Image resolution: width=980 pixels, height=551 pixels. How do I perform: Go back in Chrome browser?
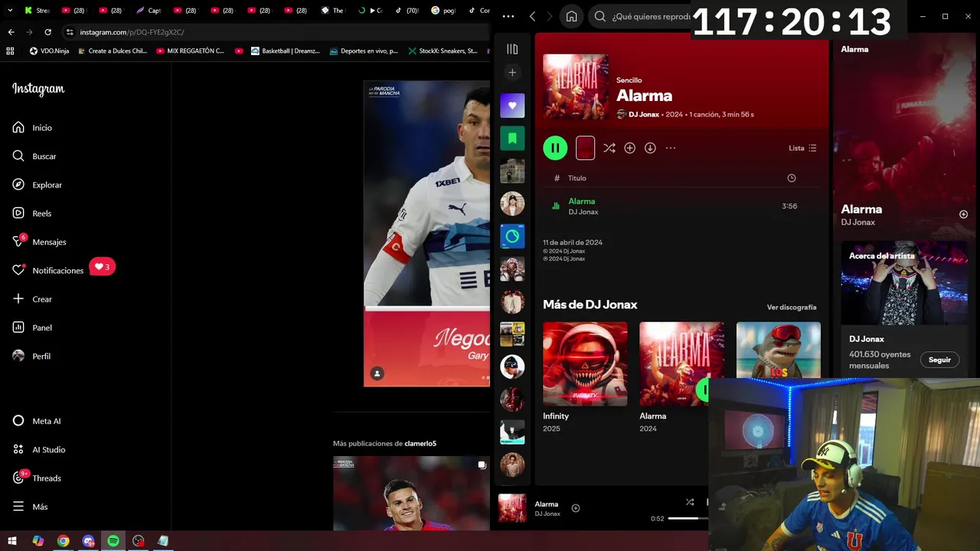click(x=11, y=32)
